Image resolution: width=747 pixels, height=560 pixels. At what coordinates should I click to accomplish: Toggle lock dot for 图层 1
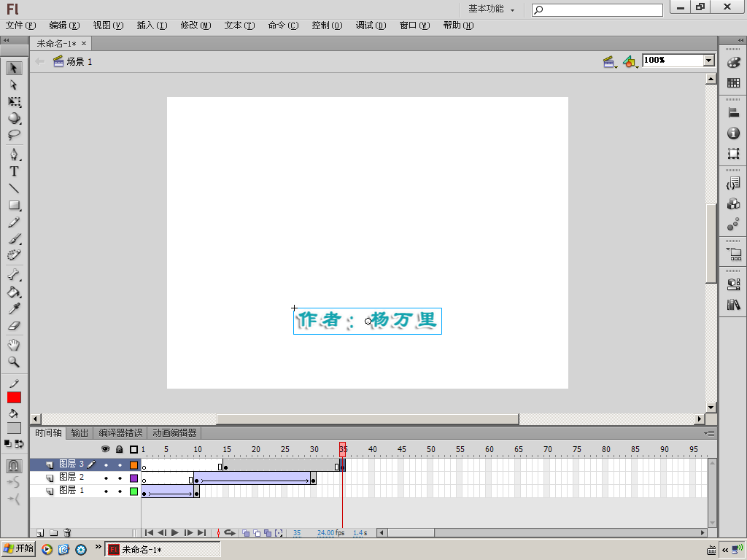coord(120,491)
